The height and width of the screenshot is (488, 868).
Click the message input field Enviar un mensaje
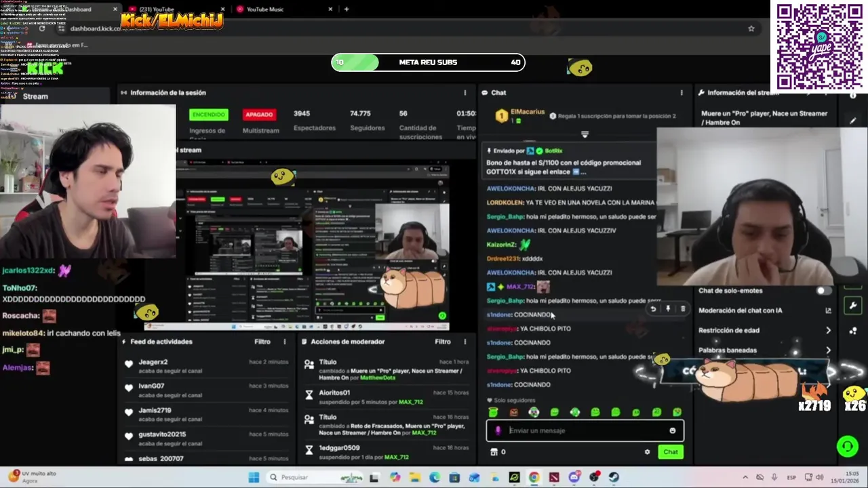pyautogui.click(x=587, y=430)
